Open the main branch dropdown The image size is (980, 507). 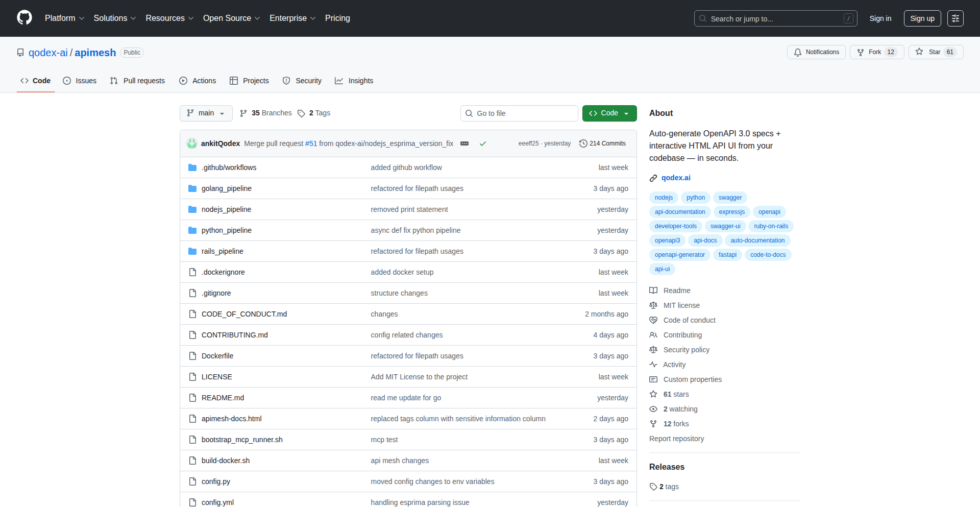(206, 113)
